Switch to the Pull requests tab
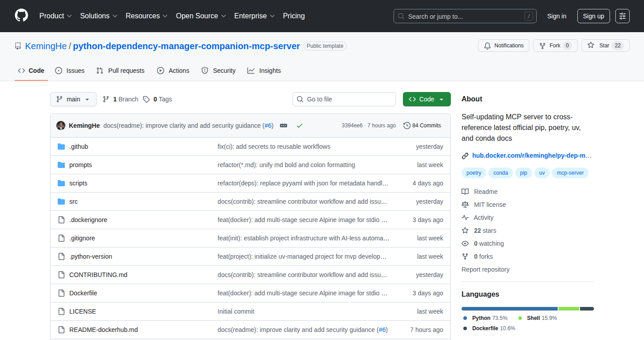 tap(121, 71)
